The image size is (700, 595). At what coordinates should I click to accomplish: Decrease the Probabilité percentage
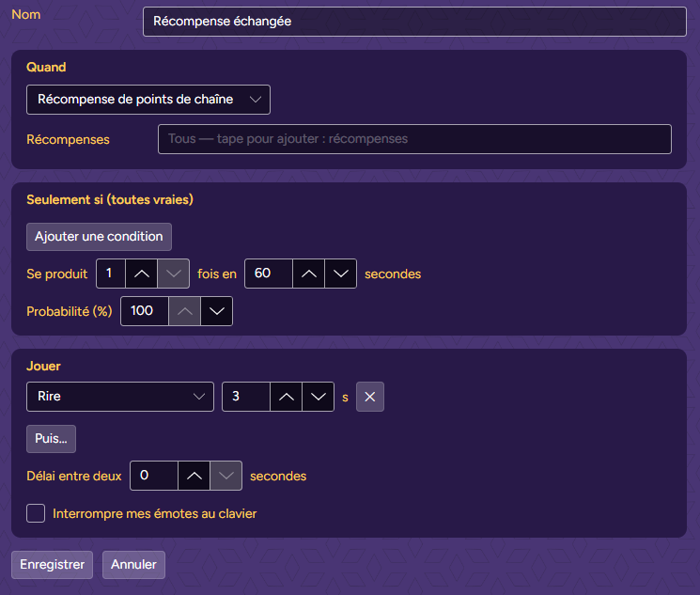[216, 311]
